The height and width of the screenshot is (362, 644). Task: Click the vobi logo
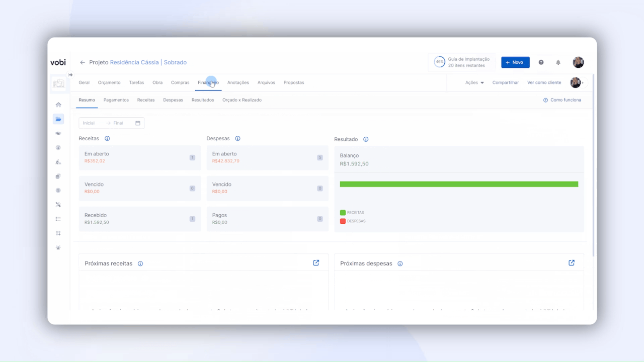[x=58, y=62]
